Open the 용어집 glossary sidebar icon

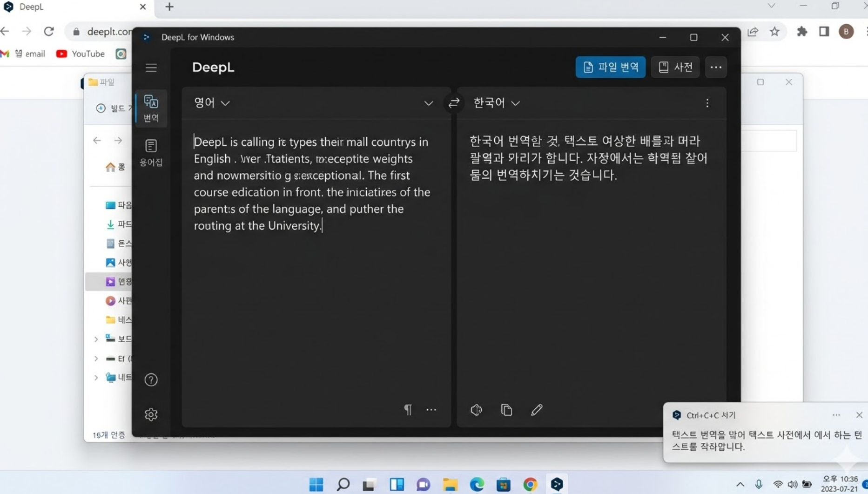(x=151, y=153)
